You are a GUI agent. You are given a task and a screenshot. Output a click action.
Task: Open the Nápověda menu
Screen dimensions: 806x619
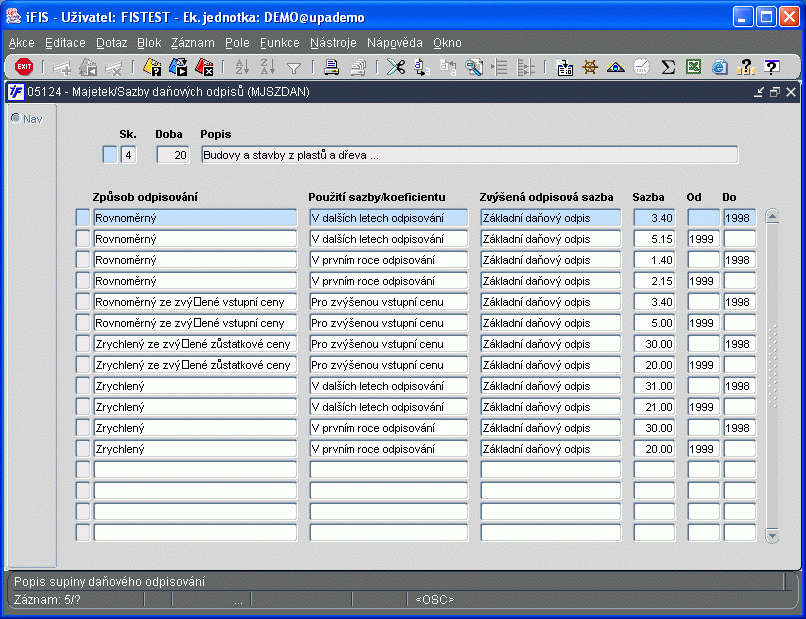tap(394, 43)
